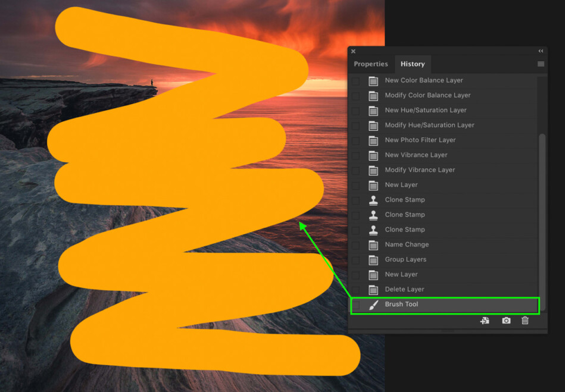Check the box beside the Delete Layer state

tap(355, 289)
